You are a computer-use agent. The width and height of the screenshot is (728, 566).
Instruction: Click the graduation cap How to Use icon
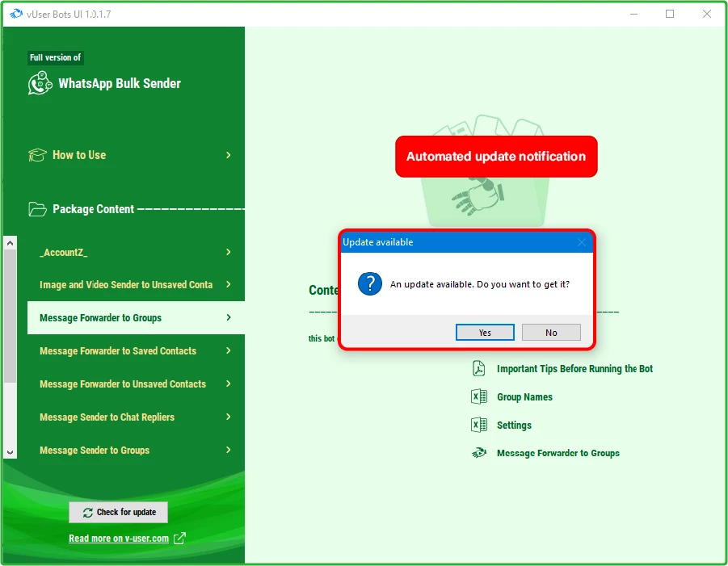point(37,155)
